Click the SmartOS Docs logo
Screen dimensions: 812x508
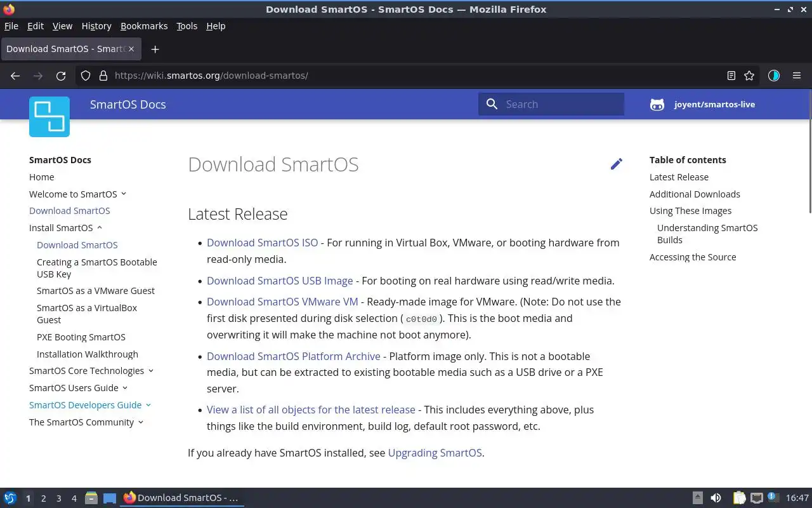click(49, 117)
